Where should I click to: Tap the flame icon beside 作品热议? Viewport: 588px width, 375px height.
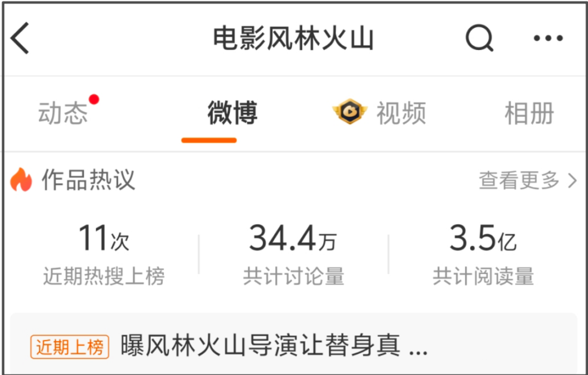(x=21, y=179)
